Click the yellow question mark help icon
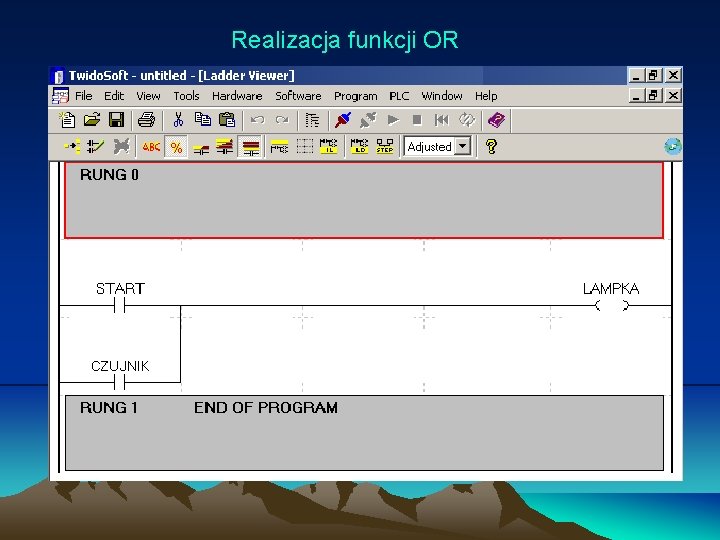The height and width of the screenshot is (540, 720). point(491,147)
